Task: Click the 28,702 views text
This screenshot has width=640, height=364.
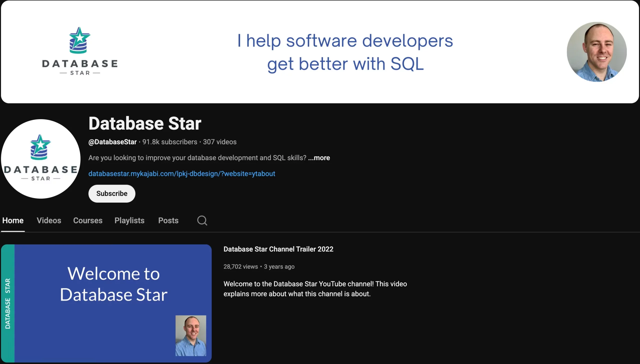Action: coord(240,267)
